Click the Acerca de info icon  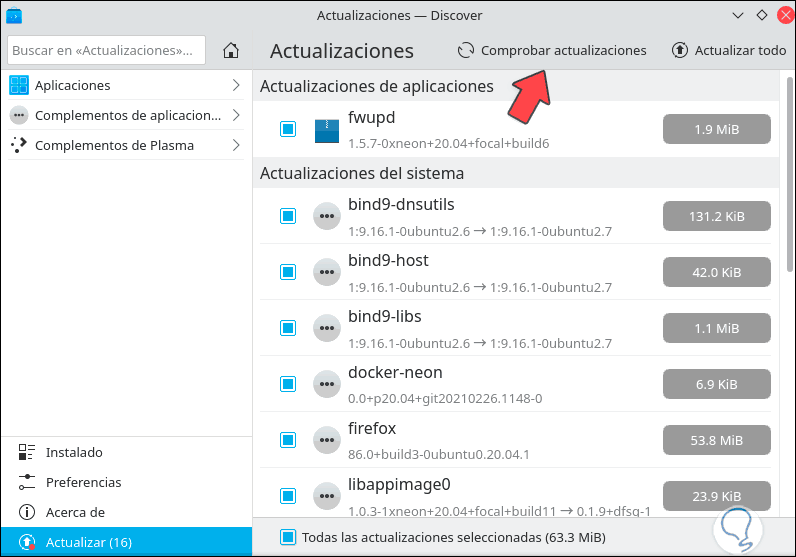(26, 512)
